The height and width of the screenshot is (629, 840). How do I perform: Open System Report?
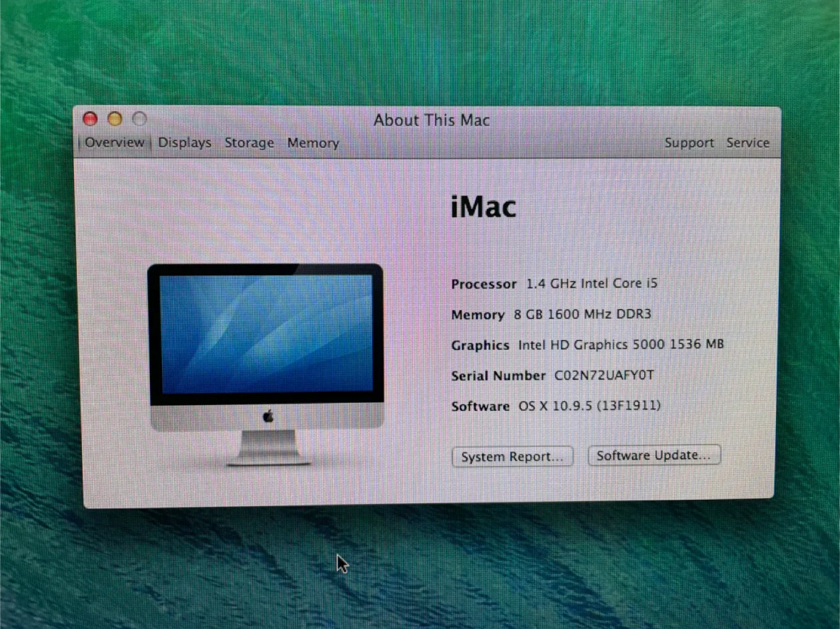512,456
